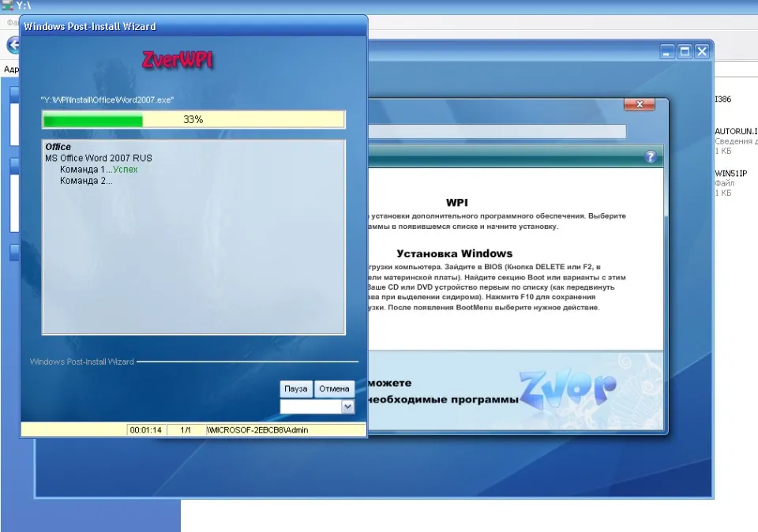This screenshot has height=532, width=758.
Task: Click the Установка Windows heading
Action: [455, 253]
